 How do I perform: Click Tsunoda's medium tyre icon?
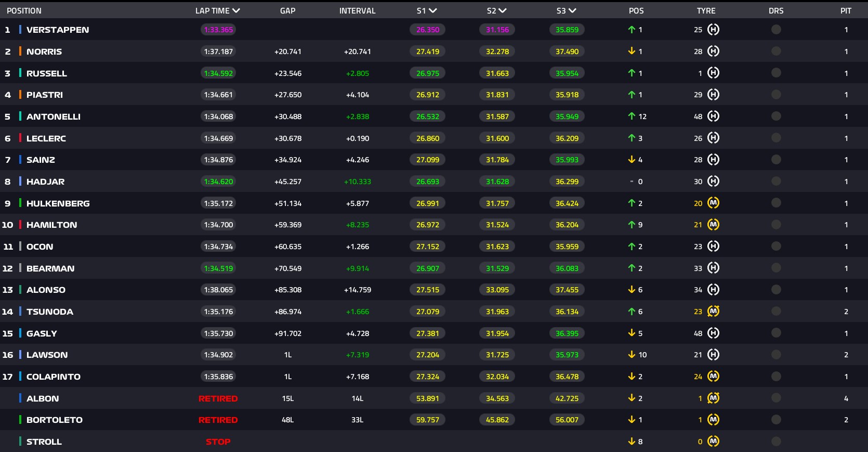(713, 312)
